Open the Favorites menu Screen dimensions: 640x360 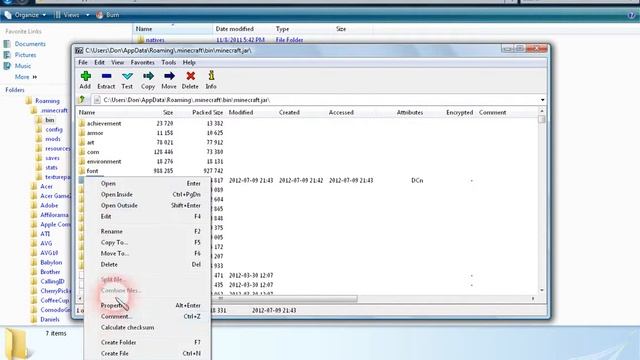(x=142, y=62)
